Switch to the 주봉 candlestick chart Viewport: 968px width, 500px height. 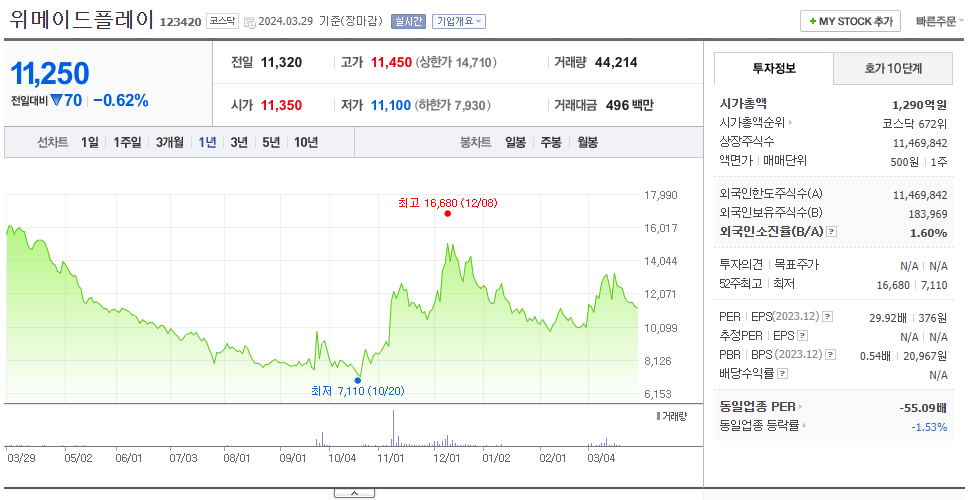pos(551,143)
